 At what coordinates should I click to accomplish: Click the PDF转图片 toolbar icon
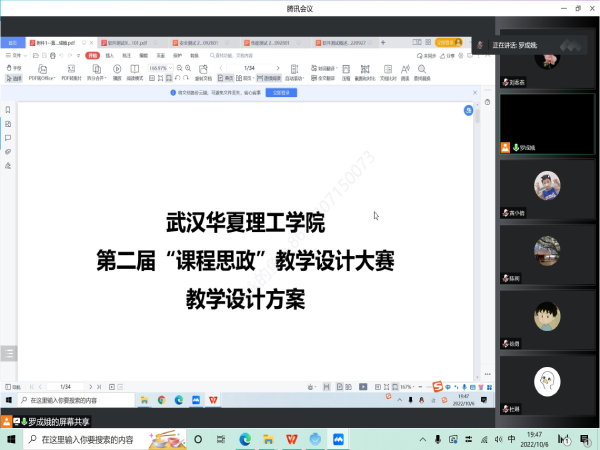pos(72,74)
